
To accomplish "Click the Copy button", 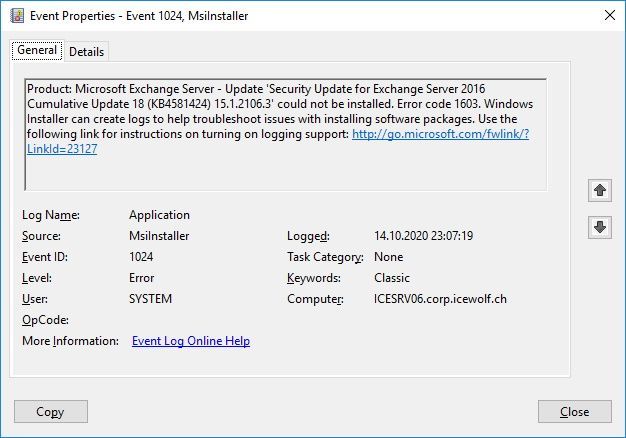I will coord(51,412).
